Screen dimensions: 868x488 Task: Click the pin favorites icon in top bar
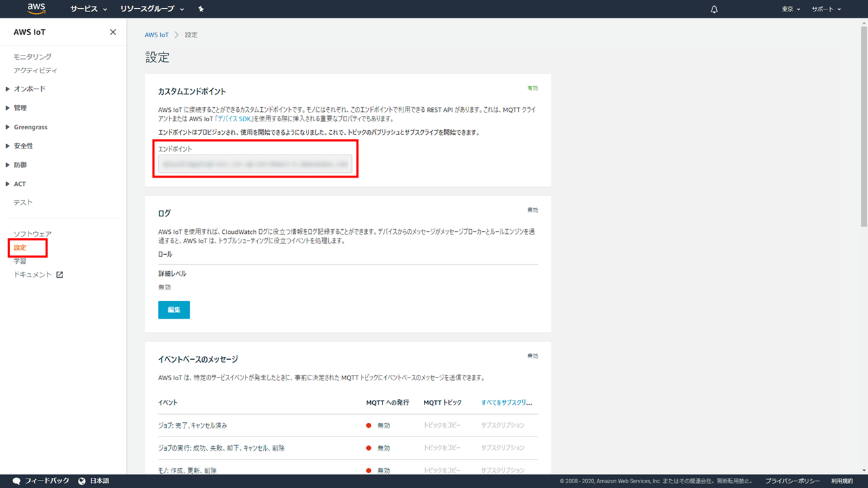coord(201,9)
